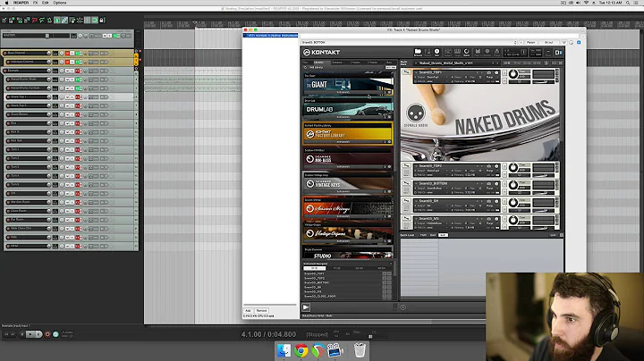Toggle record arm on Example track
Image resolution: width=644 pixels, height=361 pixels.
click(x=5, y=71)
